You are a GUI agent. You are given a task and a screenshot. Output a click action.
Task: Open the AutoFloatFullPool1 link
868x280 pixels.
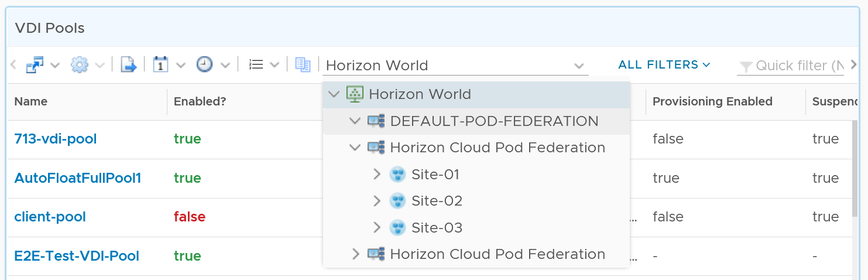78,178
